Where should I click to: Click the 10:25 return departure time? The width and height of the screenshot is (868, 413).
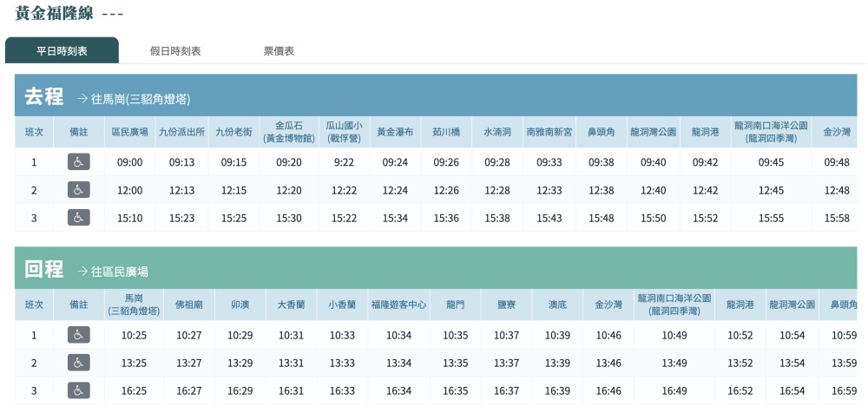point(134,336)
